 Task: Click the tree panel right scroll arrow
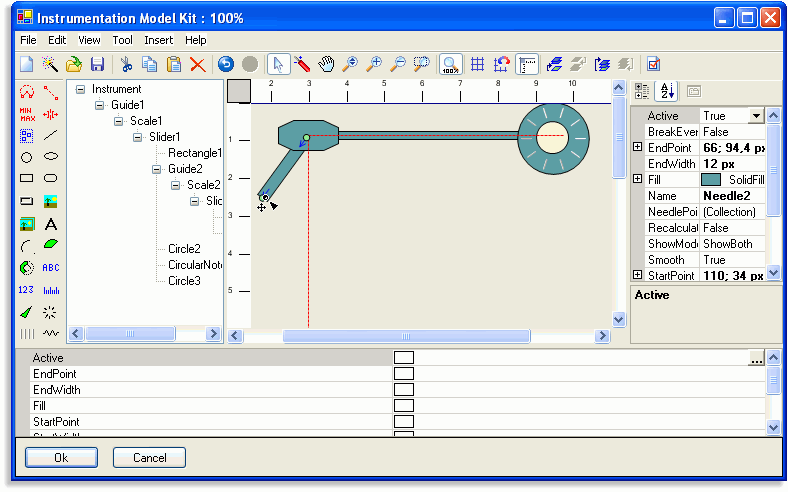pos(213,333)
